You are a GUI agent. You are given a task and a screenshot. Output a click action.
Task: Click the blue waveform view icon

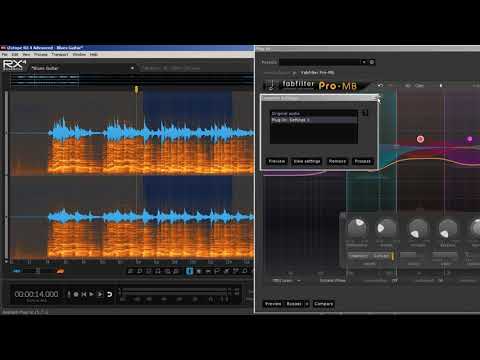click(16, 271)
